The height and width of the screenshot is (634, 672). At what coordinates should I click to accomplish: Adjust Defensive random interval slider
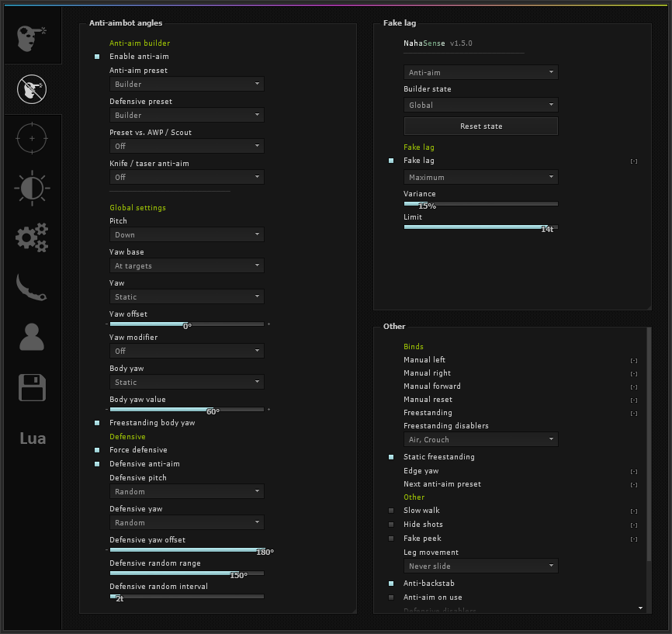[x=187, y=596]
